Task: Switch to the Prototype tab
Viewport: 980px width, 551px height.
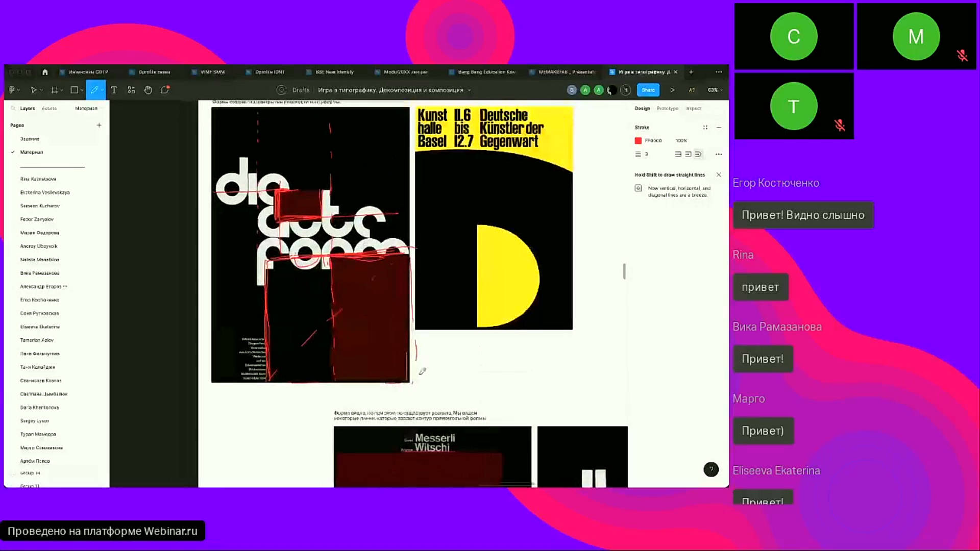Action: [667, 109]
